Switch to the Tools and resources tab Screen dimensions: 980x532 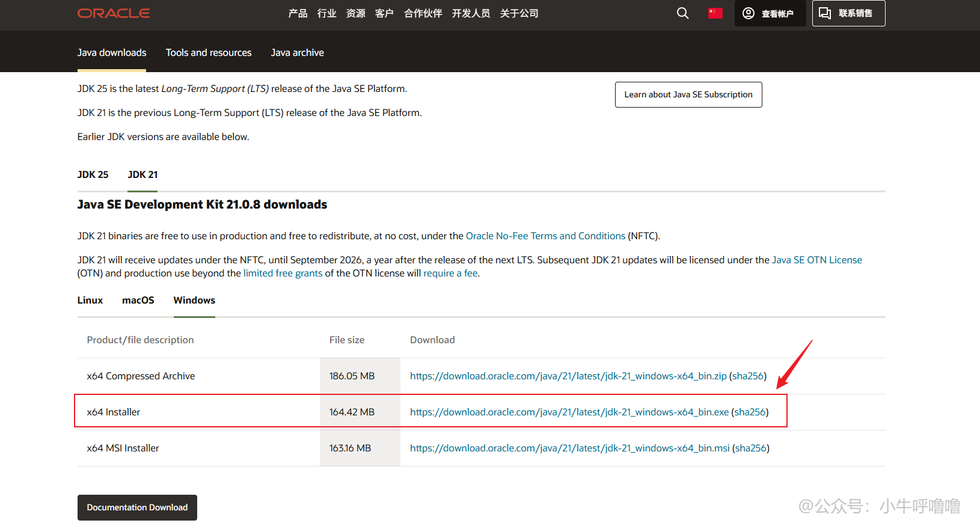(209, 53)
